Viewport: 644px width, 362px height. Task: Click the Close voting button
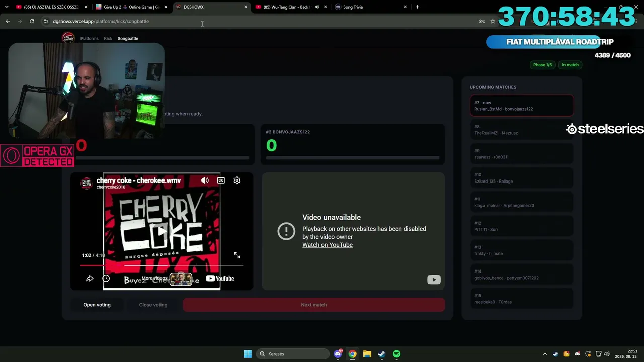pos(153,305)
